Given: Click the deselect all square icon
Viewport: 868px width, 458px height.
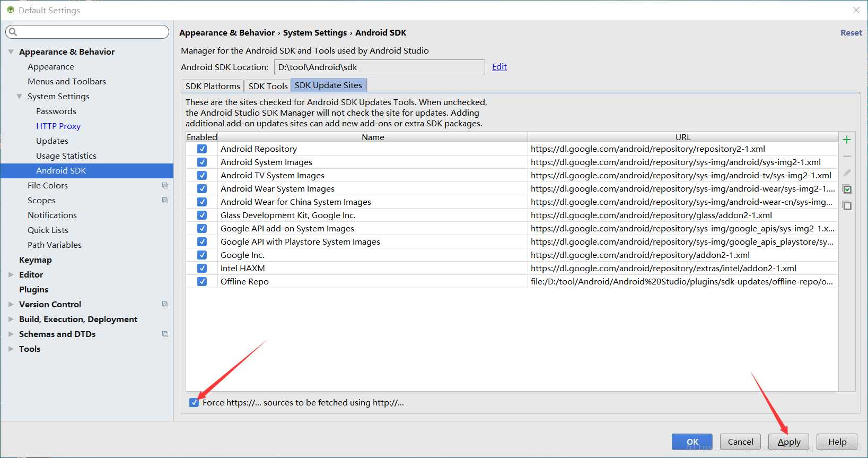Looking at the screenshot, I should (x=847, y=206).
